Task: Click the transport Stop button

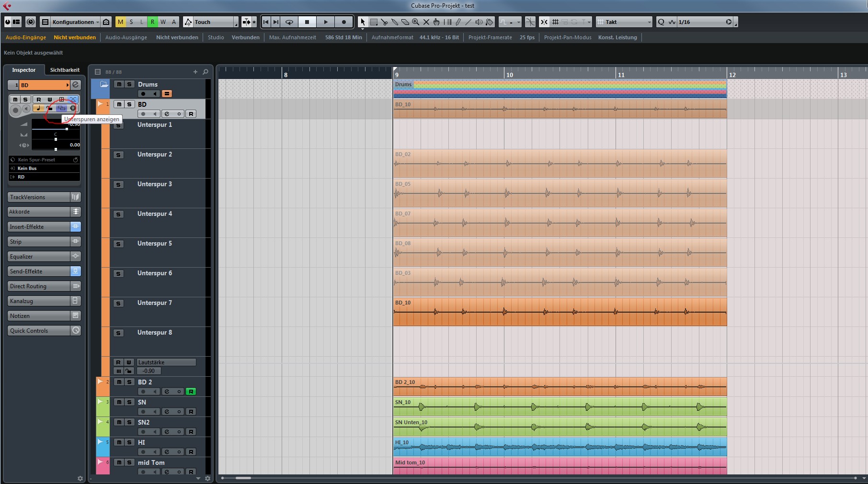Action: (307, 22)
